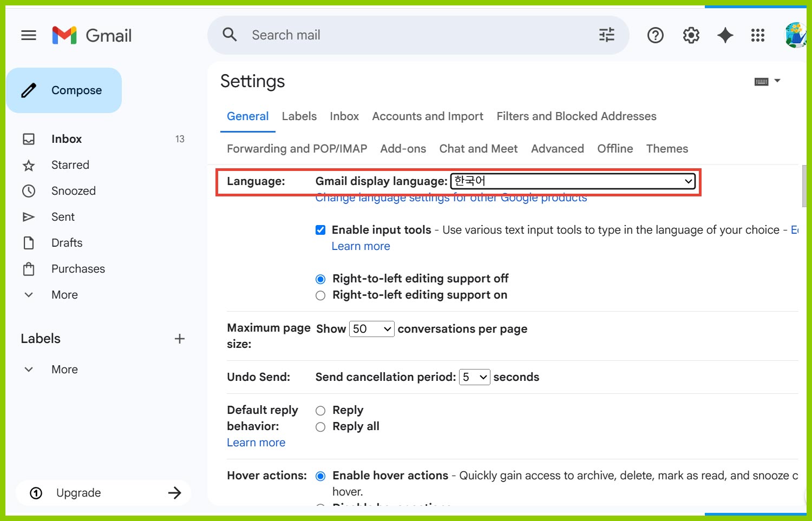Open the main menu hamburger icon
The width and height of the screenshot is (812, 521).
point(29,35)
